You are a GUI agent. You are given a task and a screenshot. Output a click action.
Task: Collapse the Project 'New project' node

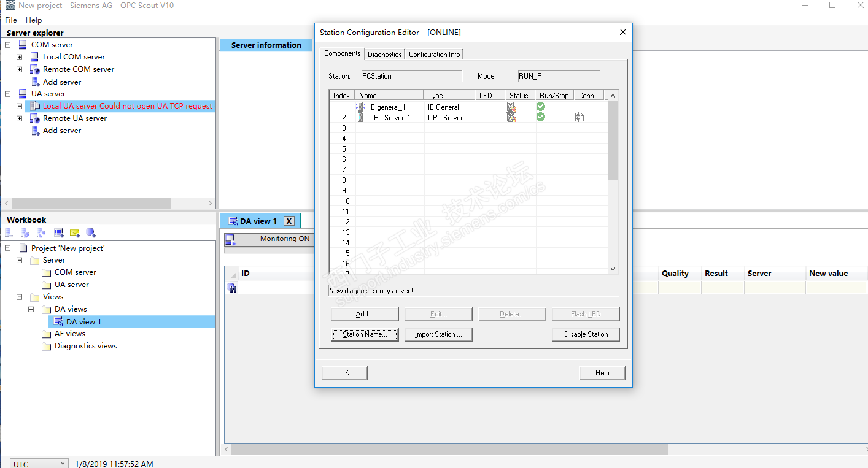point(7,248)
